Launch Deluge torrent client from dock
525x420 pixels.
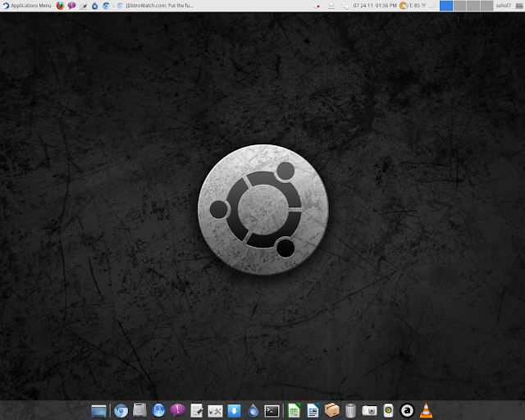click(x=253, y=411)
